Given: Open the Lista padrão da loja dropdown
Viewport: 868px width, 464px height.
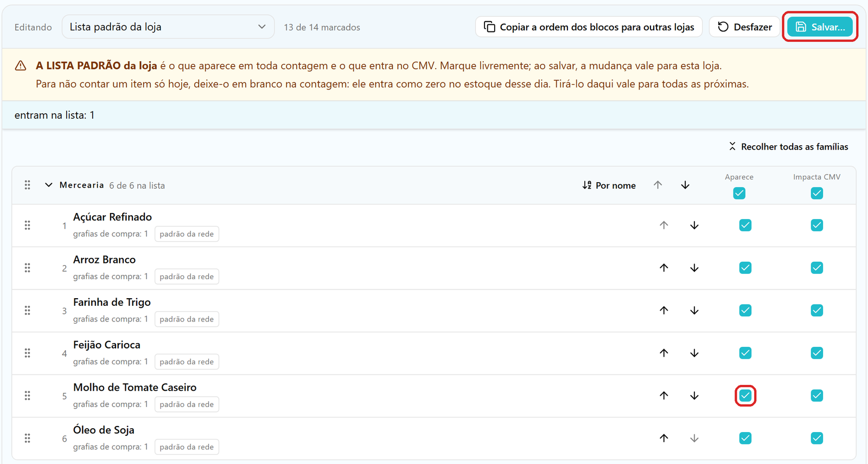Looking at the screenshot, I should [x=168, y=27].
